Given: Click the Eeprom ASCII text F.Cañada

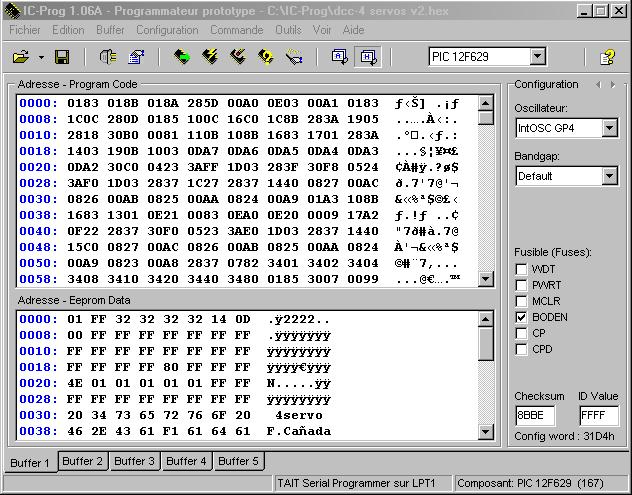Looking at the screenshot, I should 299,431.
